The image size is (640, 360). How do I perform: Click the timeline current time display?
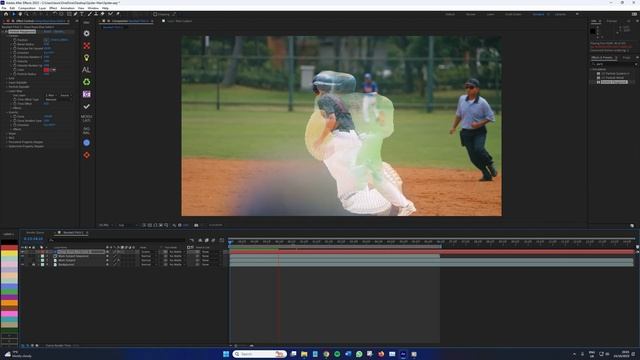33,239
